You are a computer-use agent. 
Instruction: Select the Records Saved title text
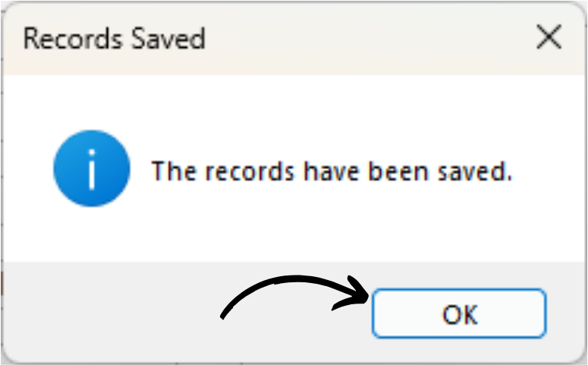tap(115, 38)
